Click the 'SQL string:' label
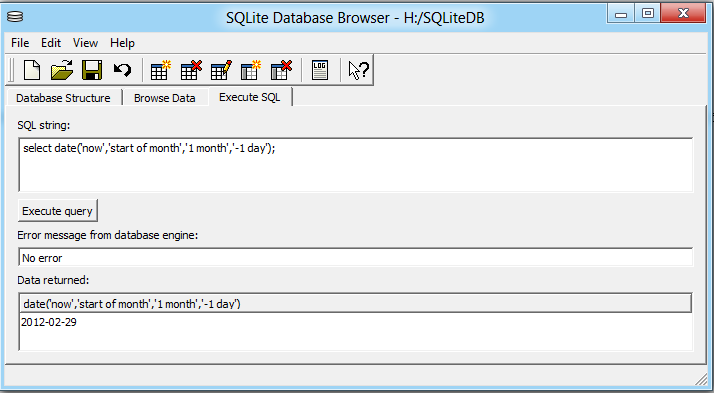715x393 pixels. pos(44,125)
